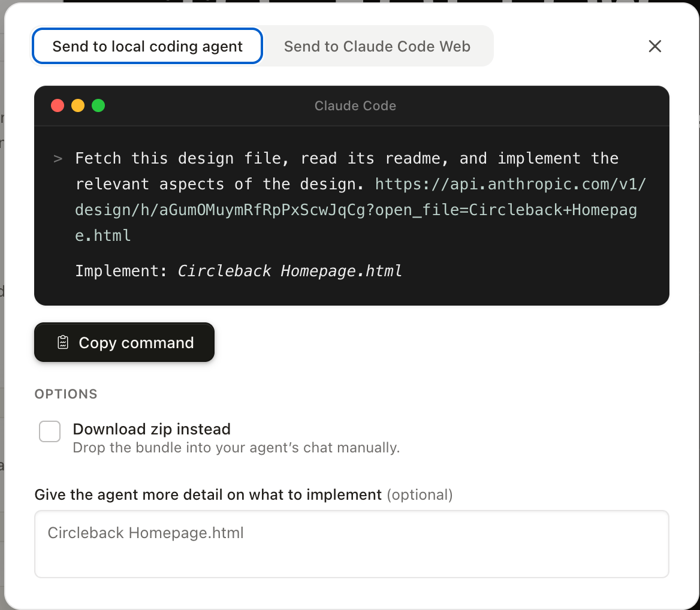Click the Claude Code terminal title text
The height and width of the screenshot is (610, 700).
[x=355, y=105]
